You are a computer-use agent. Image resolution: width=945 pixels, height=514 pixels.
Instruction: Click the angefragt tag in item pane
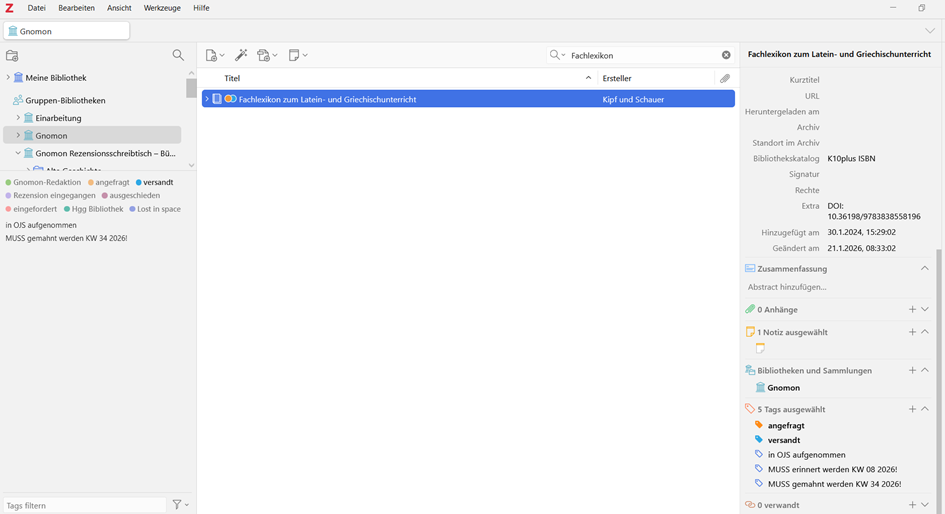click(x=786, y=425)
